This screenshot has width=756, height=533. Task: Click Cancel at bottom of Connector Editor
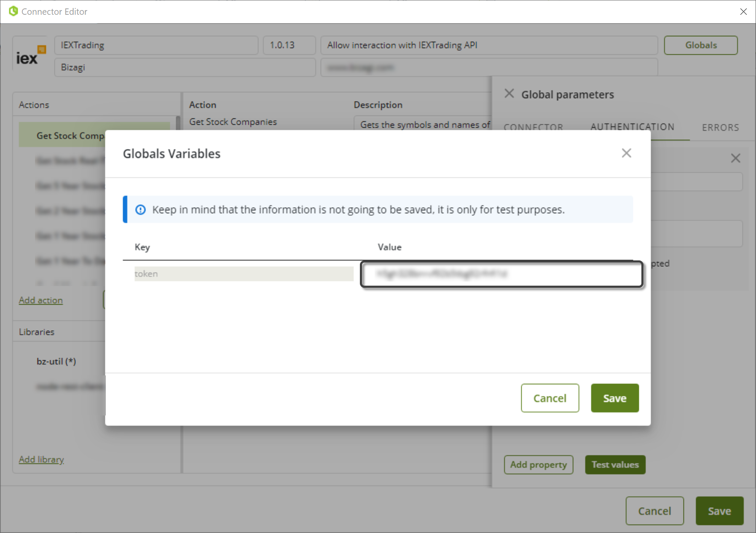[x=654, y=511]
